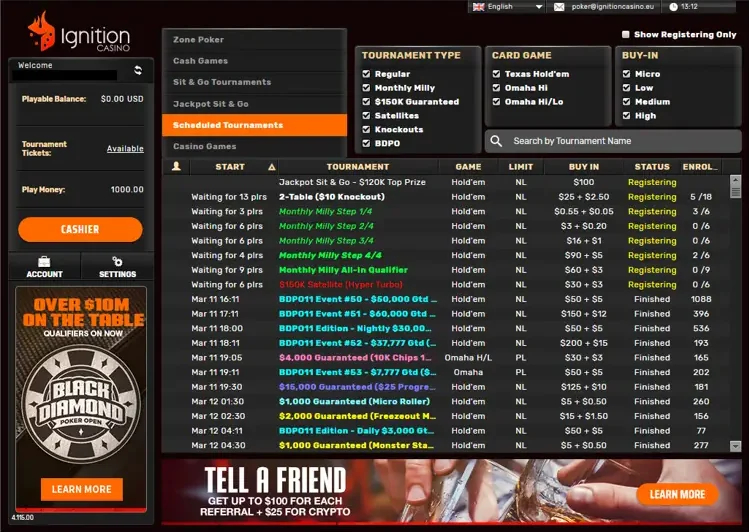Click poker@ignitioncasino.eu email link

point(612,7)
